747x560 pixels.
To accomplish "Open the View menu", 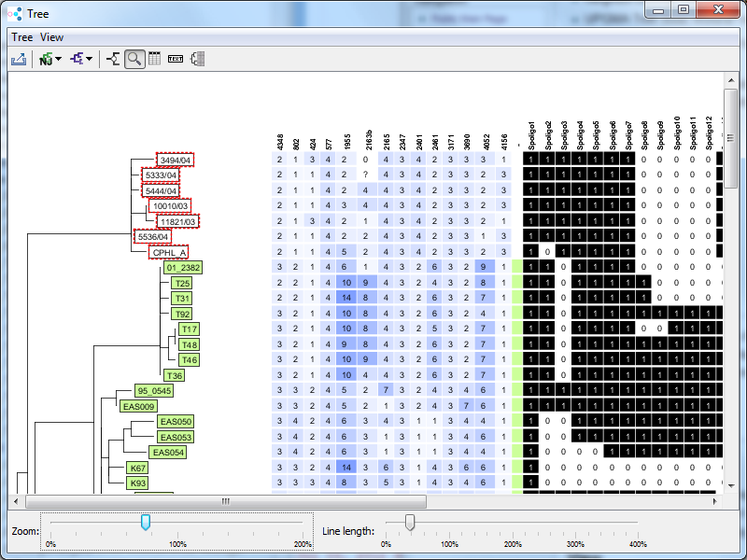I will pyautogui.click(x=52, y=37).
